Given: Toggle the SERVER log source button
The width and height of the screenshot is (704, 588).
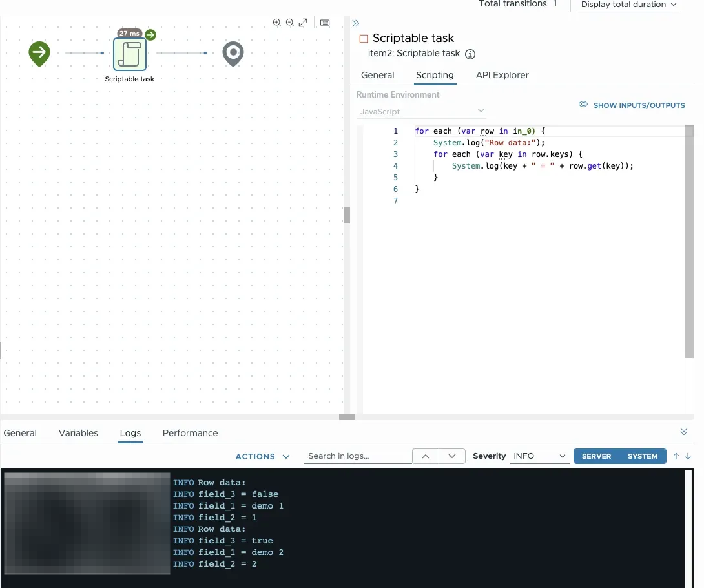Looking at the screenshot, I should [596, 456].
